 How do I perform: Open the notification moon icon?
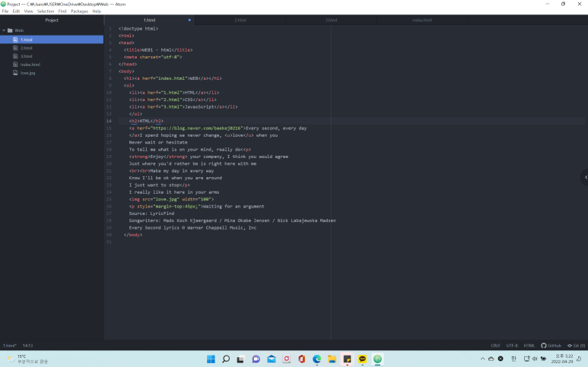point(580,359)
